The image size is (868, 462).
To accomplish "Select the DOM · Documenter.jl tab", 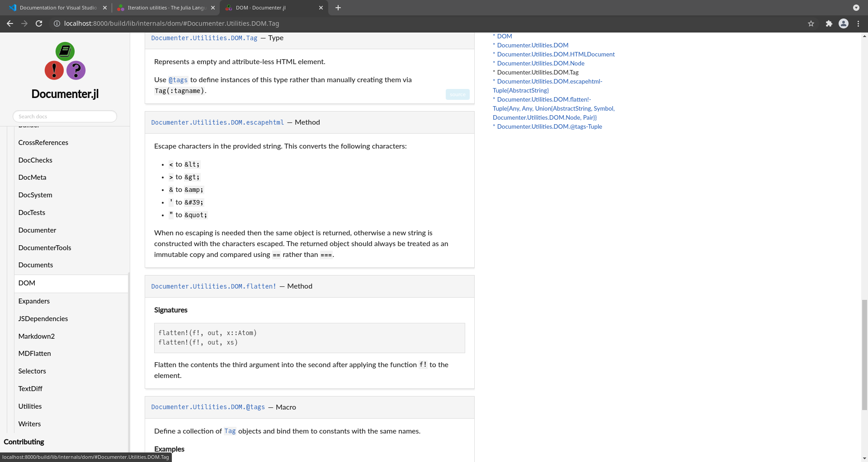I will [274, 8].
